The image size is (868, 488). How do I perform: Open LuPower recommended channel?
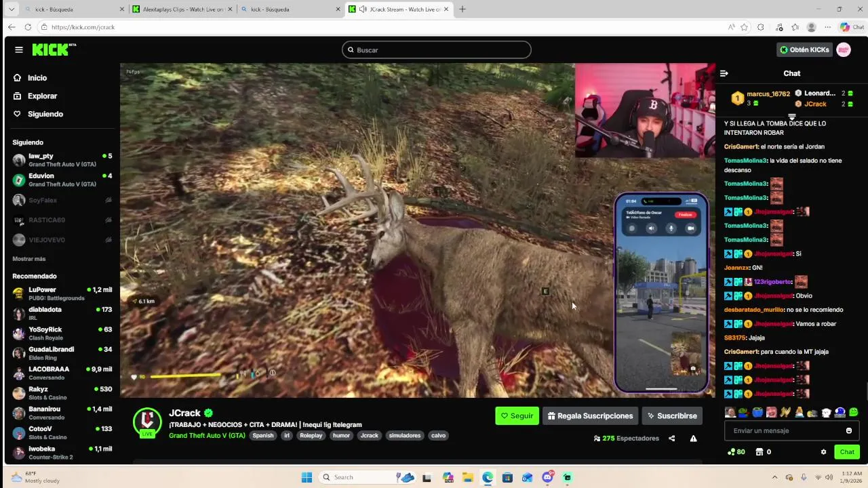pos(62,293)
